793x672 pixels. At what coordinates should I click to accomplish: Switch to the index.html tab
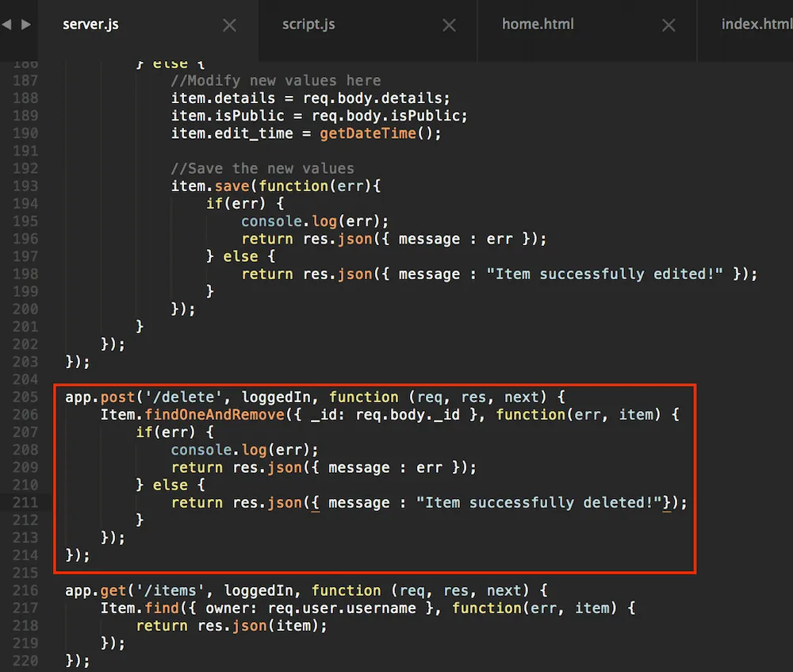pos(757,25)
